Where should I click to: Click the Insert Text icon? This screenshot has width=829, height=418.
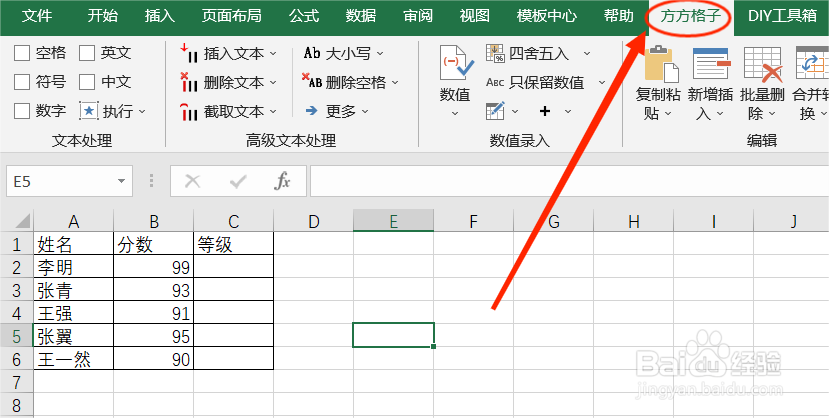point(189,53)
